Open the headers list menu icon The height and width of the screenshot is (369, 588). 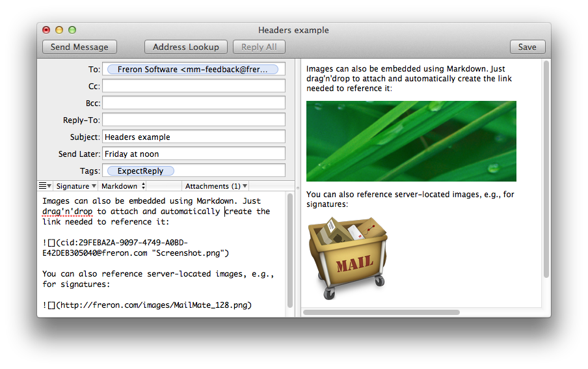click(x=44, y=186)
